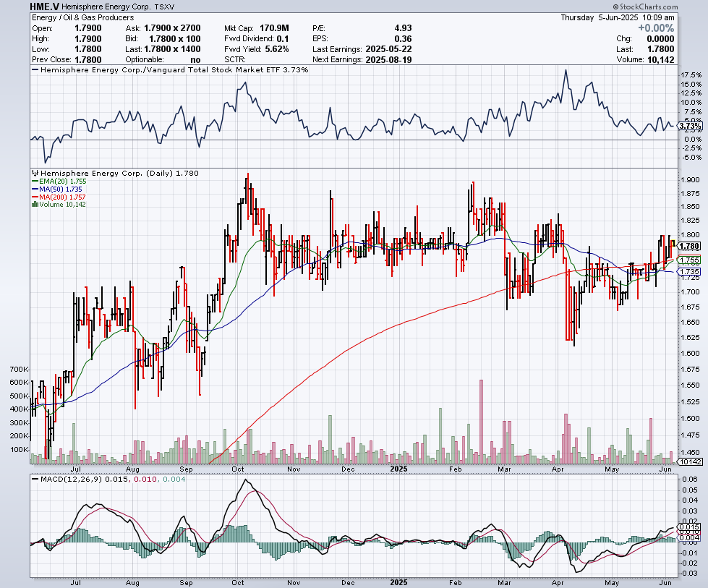Click the Prev Close value

88,59
